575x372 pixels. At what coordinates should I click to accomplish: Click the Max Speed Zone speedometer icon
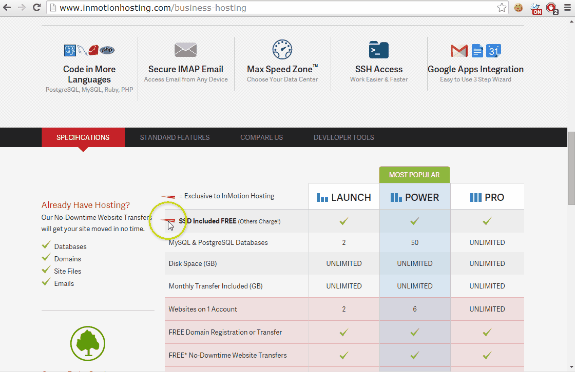tap(282, 49)
